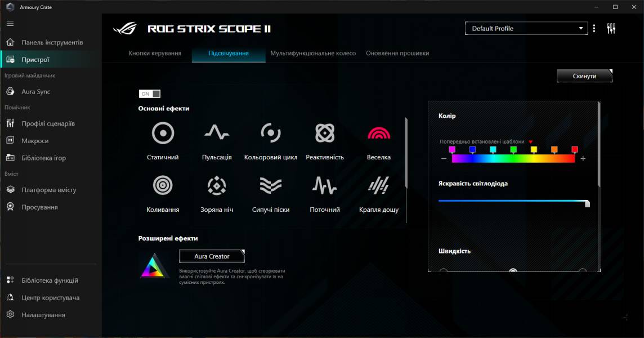Viewport: 644px width, 338px height.
Task: Choose the Крапля дощу effect
Action: coord(378,186)
